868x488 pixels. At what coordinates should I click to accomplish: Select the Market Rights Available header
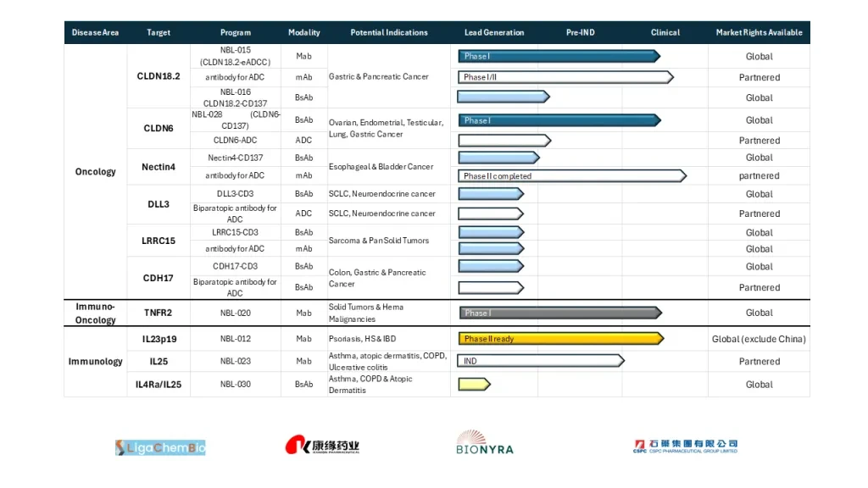759,33
